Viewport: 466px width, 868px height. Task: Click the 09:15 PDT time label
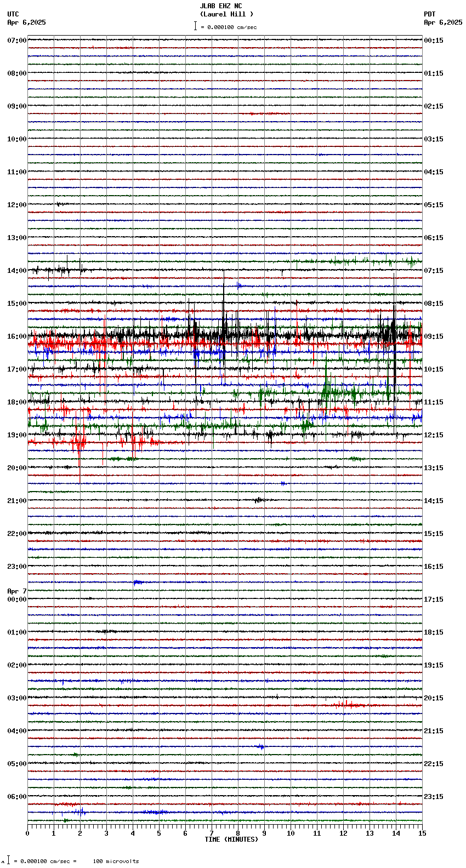(x=434, y=336)
